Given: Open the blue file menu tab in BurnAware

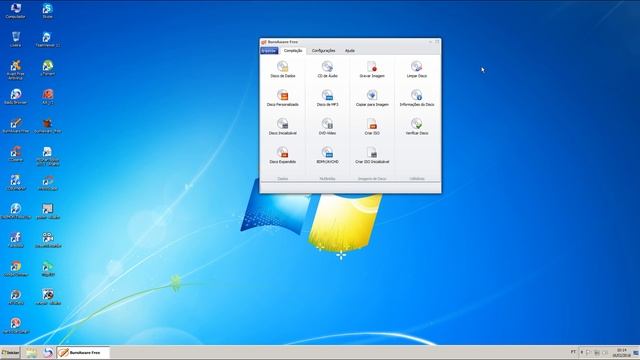Looking at the screenshot, I should click(269, 51).
